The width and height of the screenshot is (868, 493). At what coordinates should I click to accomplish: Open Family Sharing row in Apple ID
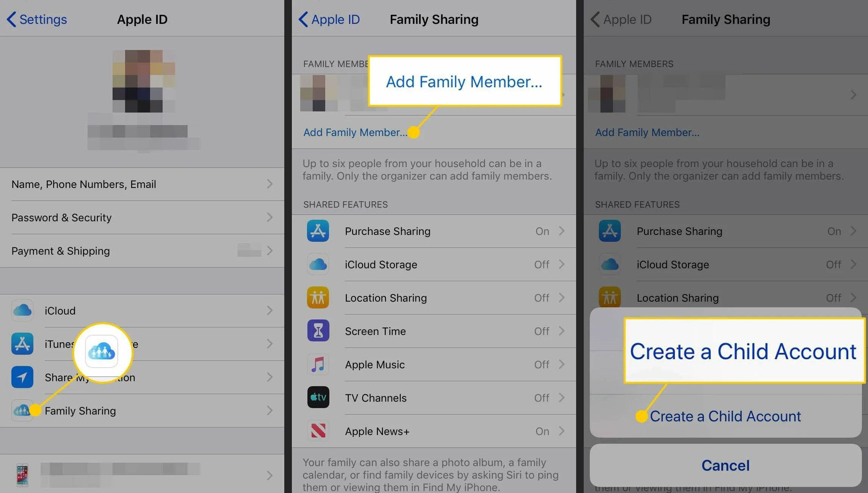point(142,411)
